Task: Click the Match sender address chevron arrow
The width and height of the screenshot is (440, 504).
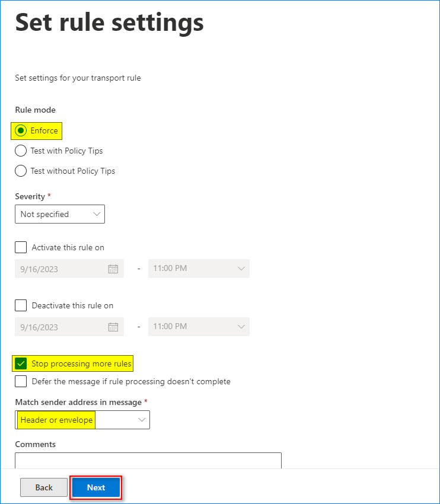Action: (x=142, y=420)
